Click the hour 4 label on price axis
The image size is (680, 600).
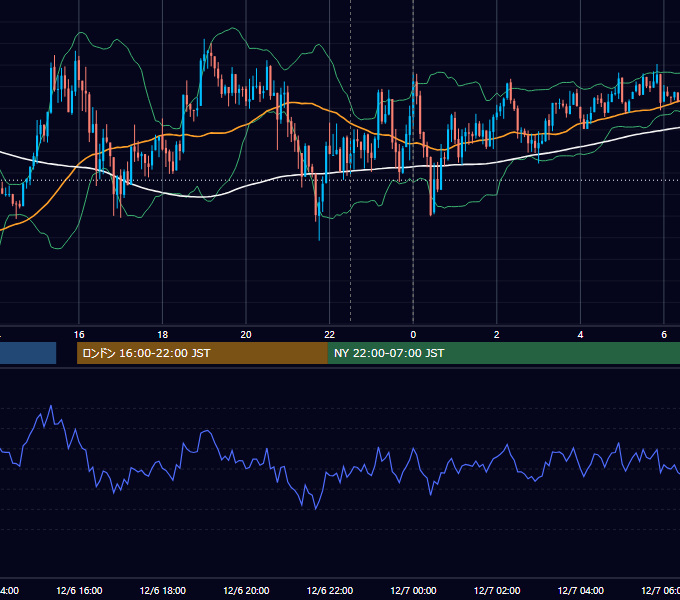pos(580,335)
